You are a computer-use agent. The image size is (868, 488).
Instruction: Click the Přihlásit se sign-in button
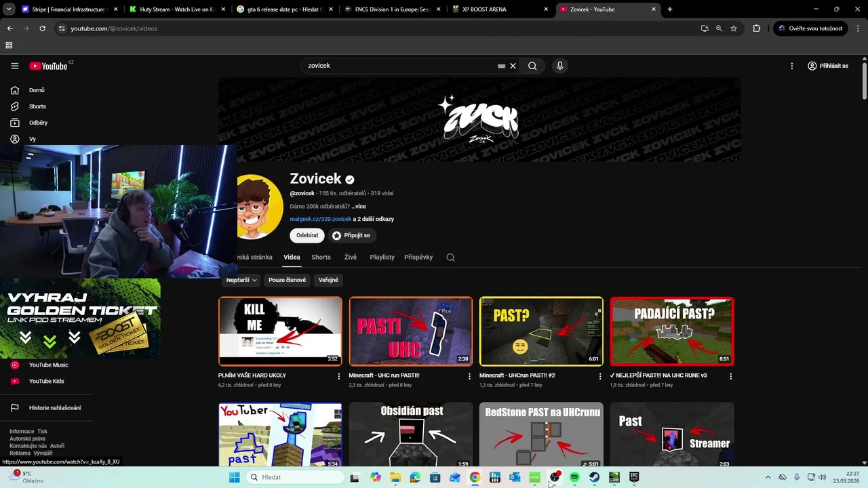[828, 66]
